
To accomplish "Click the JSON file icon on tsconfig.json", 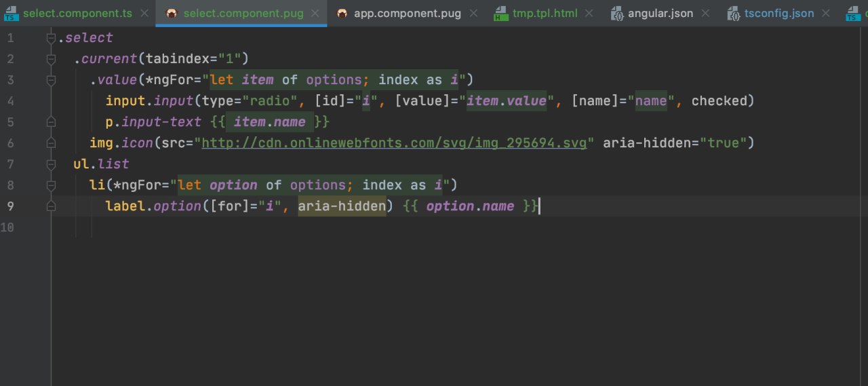I will [x=734, y=13].
